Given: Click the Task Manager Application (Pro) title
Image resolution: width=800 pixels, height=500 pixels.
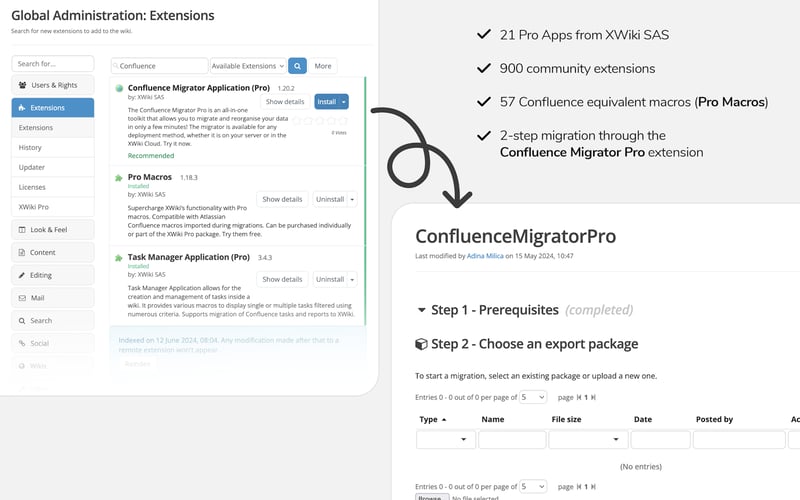Looking at the screenshot, I should 188,257.
